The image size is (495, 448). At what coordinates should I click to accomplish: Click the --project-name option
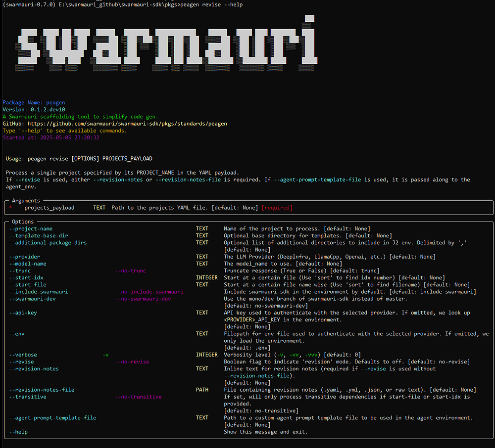[x=31, y=228]
